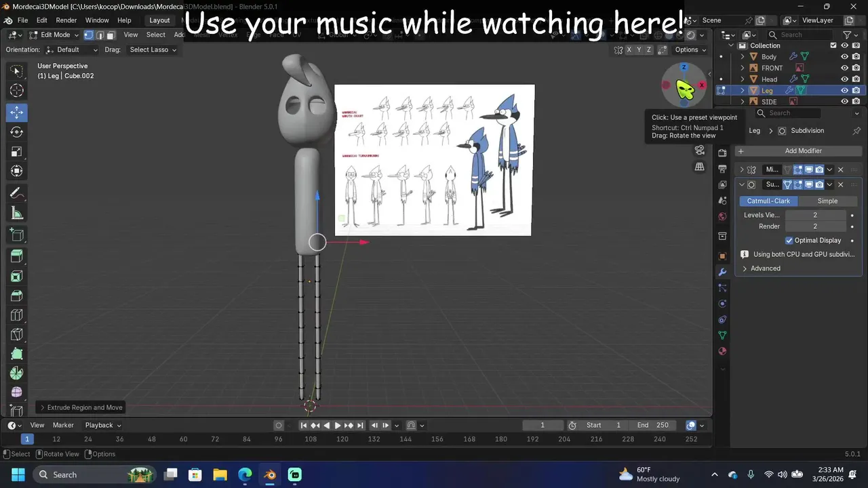This screenshot has width=868, height=488.
Task: Collapse the Subdivision modifier panel
Action: pyautogui.click(x=741, y=184)
